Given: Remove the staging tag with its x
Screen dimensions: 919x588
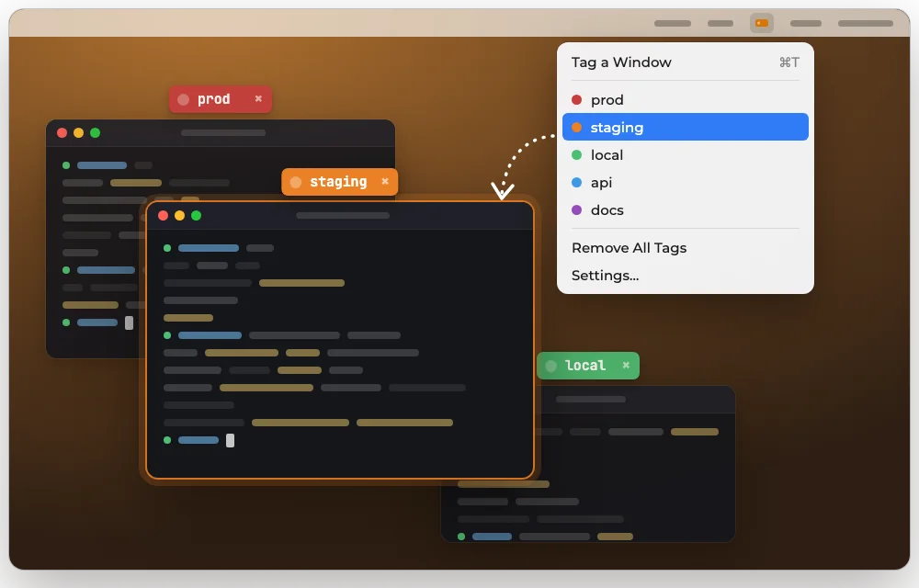Looking at the screenshot, I should (385, 182).
